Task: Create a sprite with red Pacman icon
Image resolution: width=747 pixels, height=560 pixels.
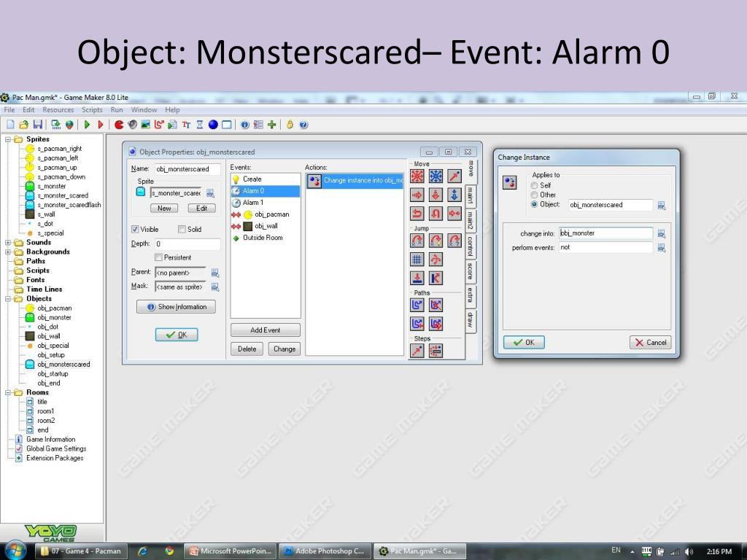Action: point(119,125)
